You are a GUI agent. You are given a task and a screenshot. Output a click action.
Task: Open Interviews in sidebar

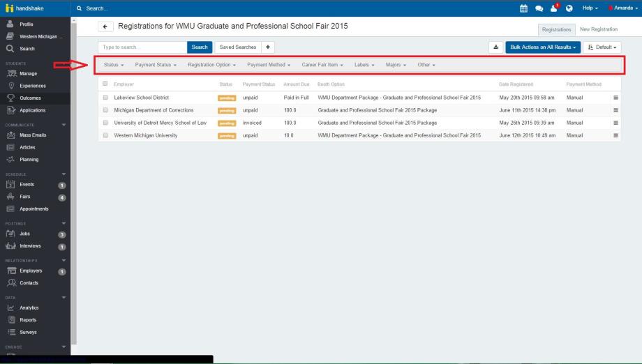click(30, 246)
